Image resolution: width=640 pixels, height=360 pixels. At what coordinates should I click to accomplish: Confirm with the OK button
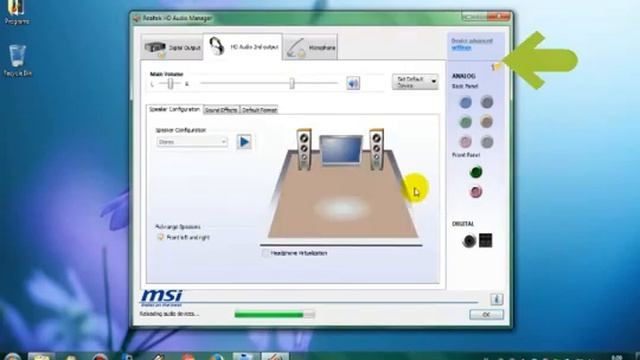pos(487,315)
